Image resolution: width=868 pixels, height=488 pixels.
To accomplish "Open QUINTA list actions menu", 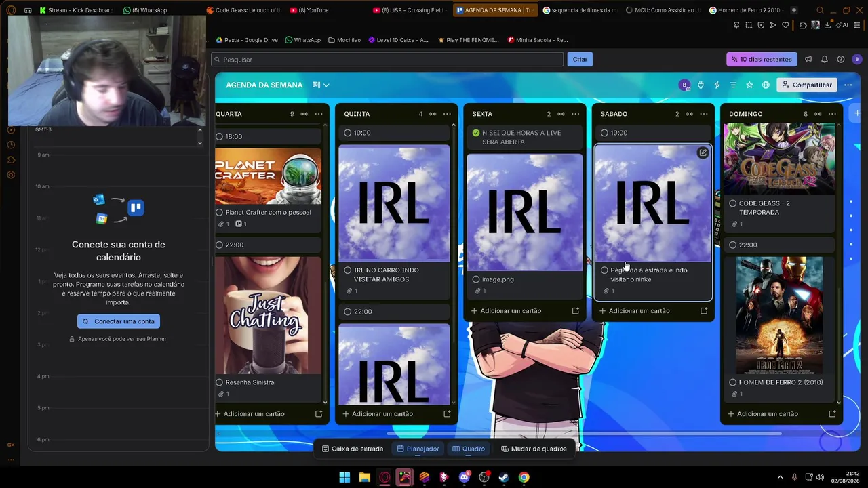I will tap(447, 114).
